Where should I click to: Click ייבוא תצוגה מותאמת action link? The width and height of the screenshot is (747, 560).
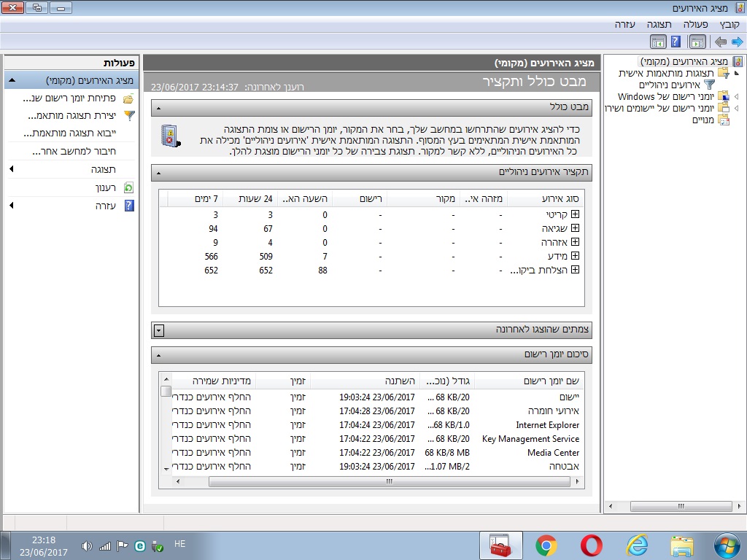point(69,133)
